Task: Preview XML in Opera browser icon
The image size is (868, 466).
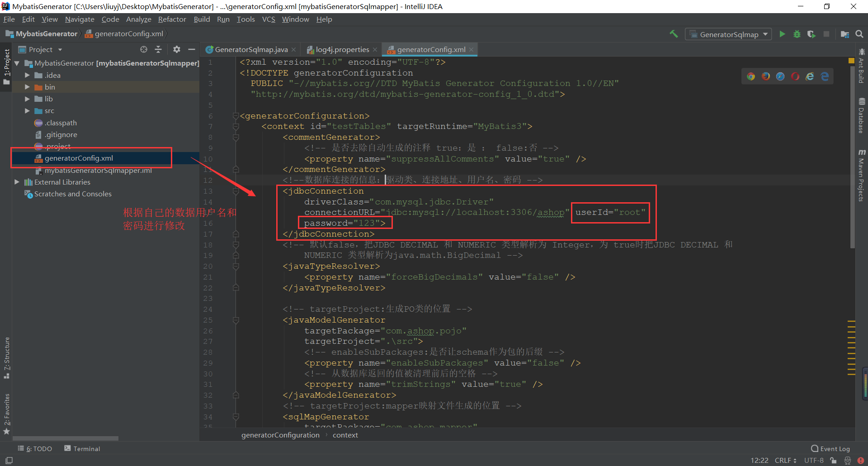Action: click(x=795, y=76)
